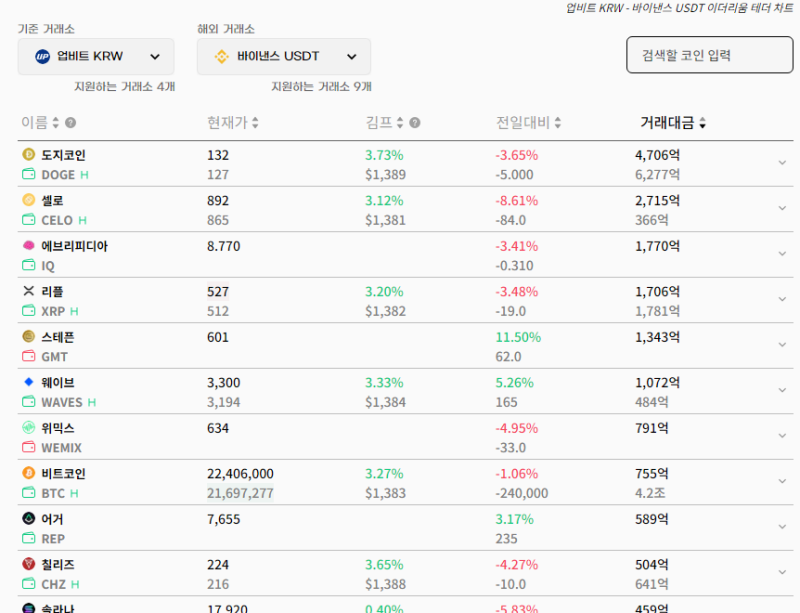
Task: Select the WAVES ticker text
Action: [62, 402]
